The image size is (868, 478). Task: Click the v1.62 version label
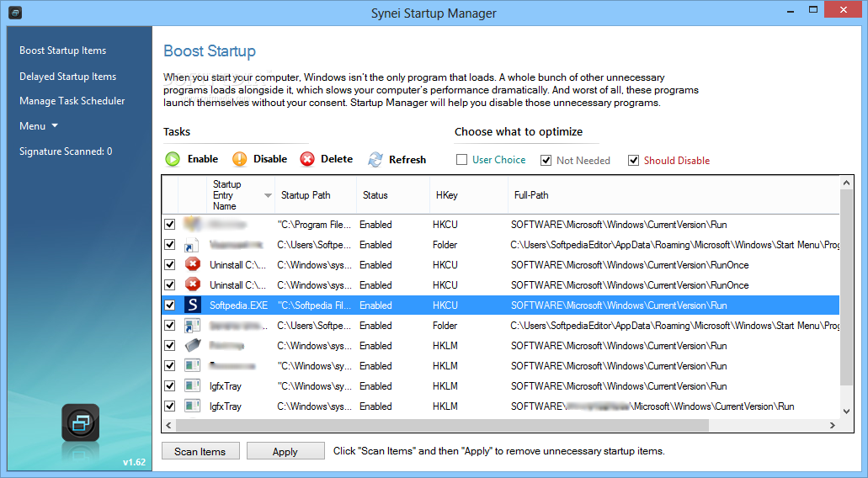(134, 462)
